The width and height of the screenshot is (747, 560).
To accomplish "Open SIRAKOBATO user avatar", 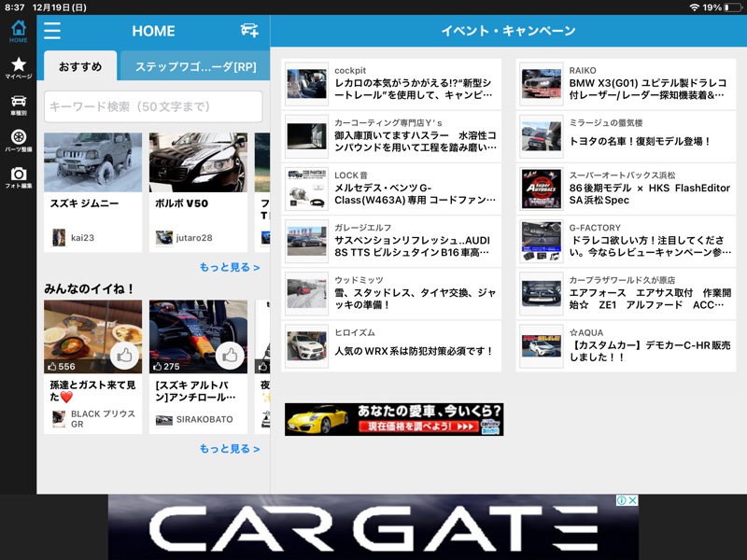I will coord(164,419).
